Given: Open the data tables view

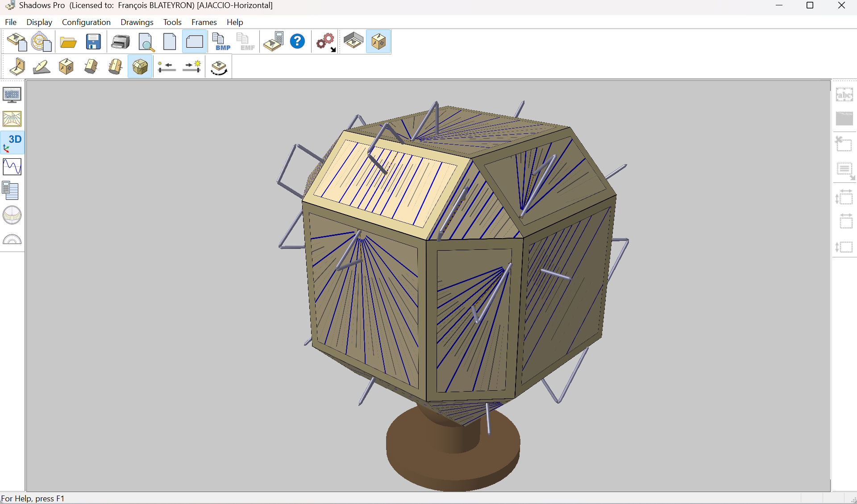Looking at the screenshot, I should click(x=11, y=191).
